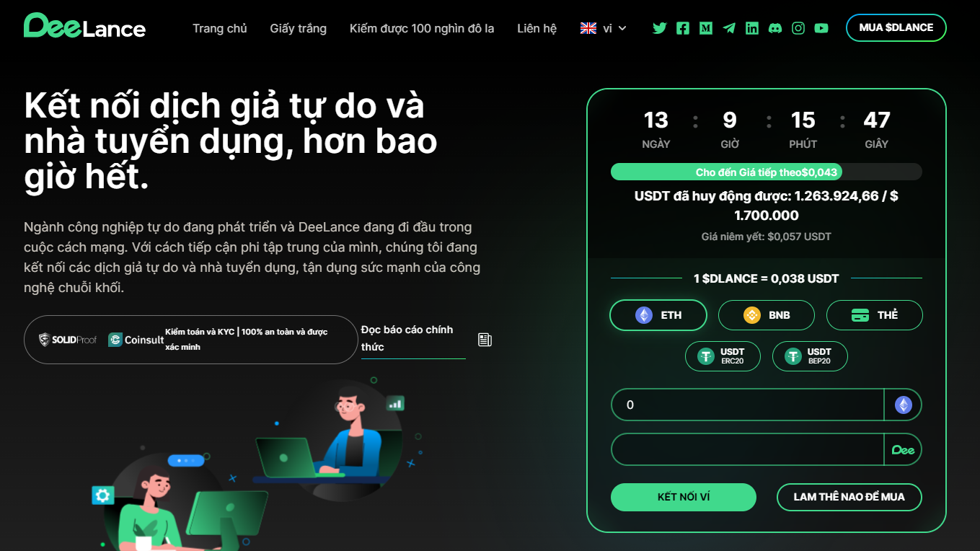980x551 pixels.
Task: Open the Instagram social icon
Action: (x=798, y=28)
